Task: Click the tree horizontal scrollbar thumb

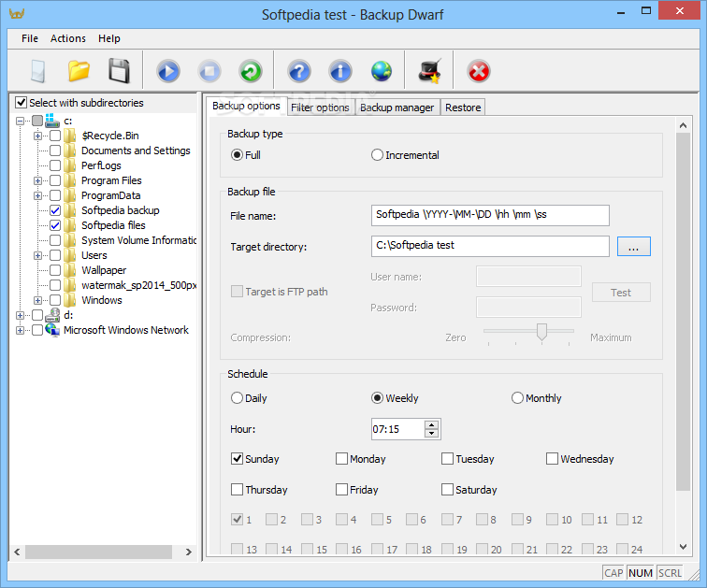Action: pyautogui.click(x=98, y=552)
